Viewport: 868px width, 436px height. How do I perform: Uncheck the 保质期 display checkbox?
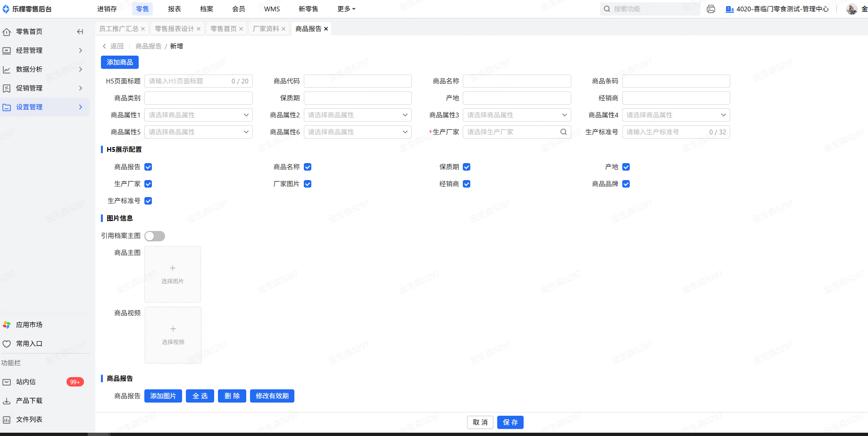467,167
